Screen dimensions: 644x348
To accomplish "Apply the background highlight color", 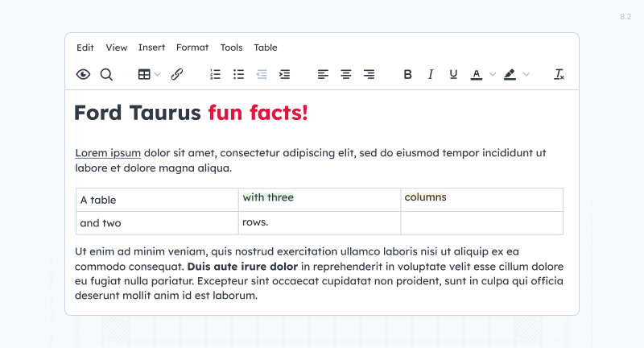I will [x=510, y=74].
